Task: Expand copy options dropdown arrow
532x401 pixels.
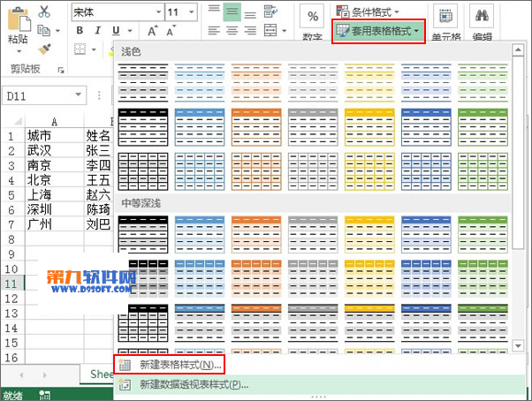Action: [x=58, y=31]
